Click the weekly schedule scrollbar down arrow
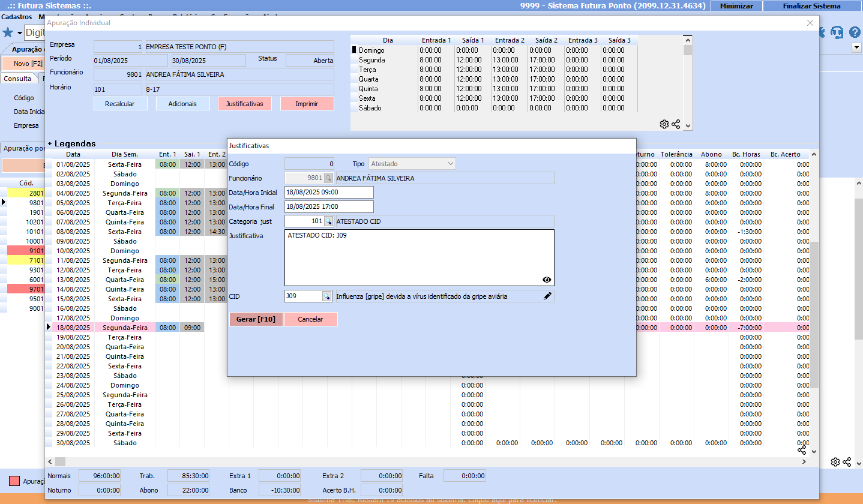 point(688,126)
